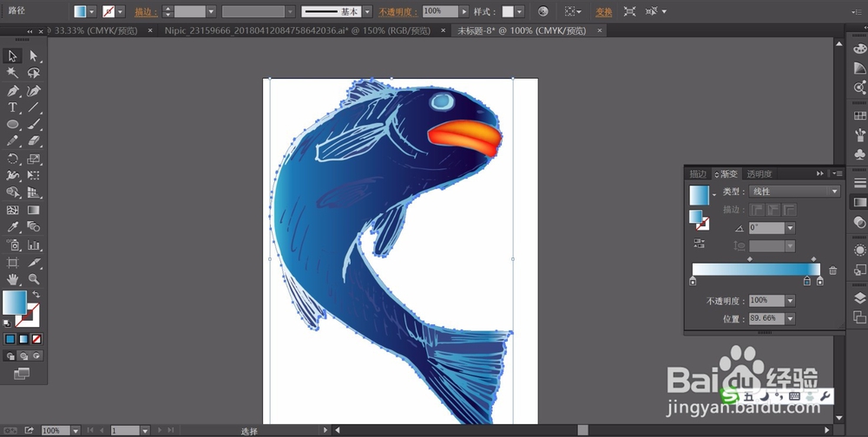Select the Zoom magnifier tool
This screenshot has width=868, height=437.
[x=34, y=279]
